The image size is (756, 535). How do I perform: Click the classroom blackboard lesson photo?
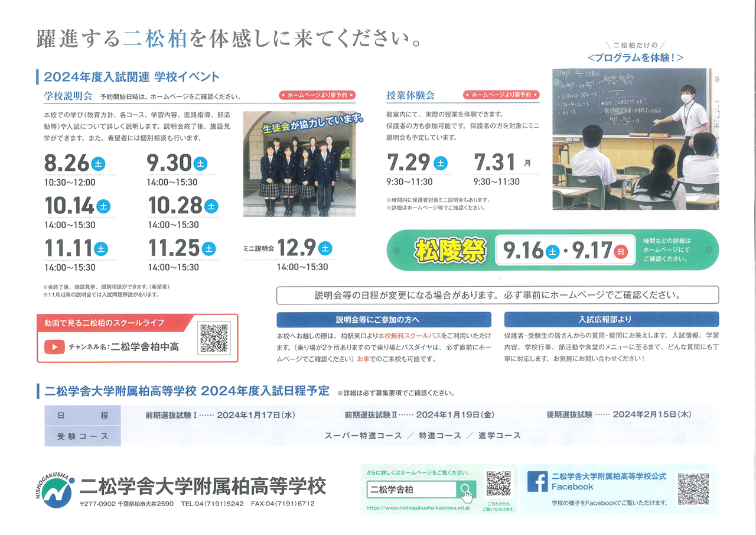click(636, 138)
